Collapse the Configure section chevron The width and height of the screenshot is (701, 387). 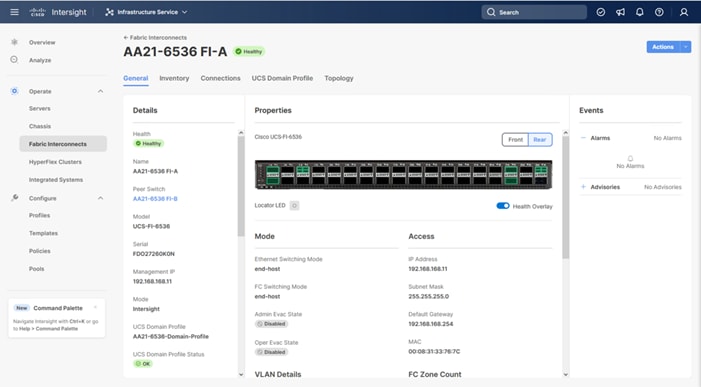[x=100, y=198]
